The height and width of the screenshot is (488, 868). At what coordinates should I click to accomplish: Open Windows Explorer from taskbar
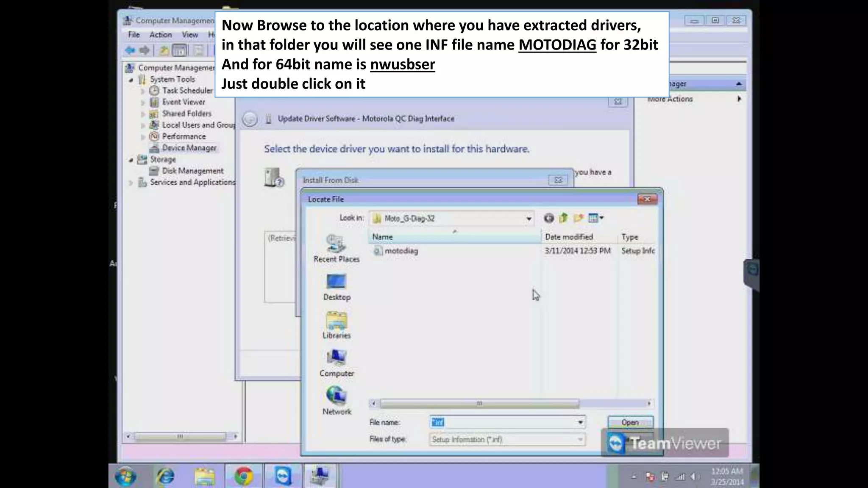[x=204, y=476]
